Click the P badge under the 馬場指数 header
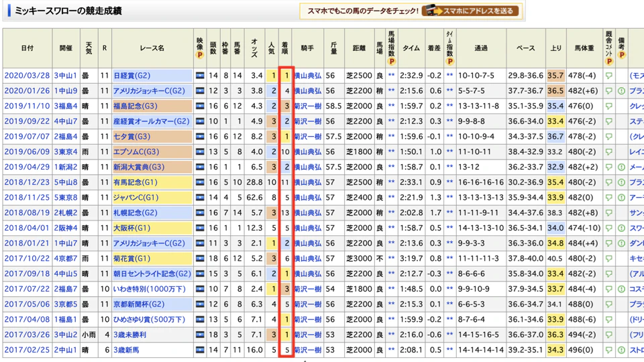The width and height of the screenshot is (644, 362). (391, 62)
